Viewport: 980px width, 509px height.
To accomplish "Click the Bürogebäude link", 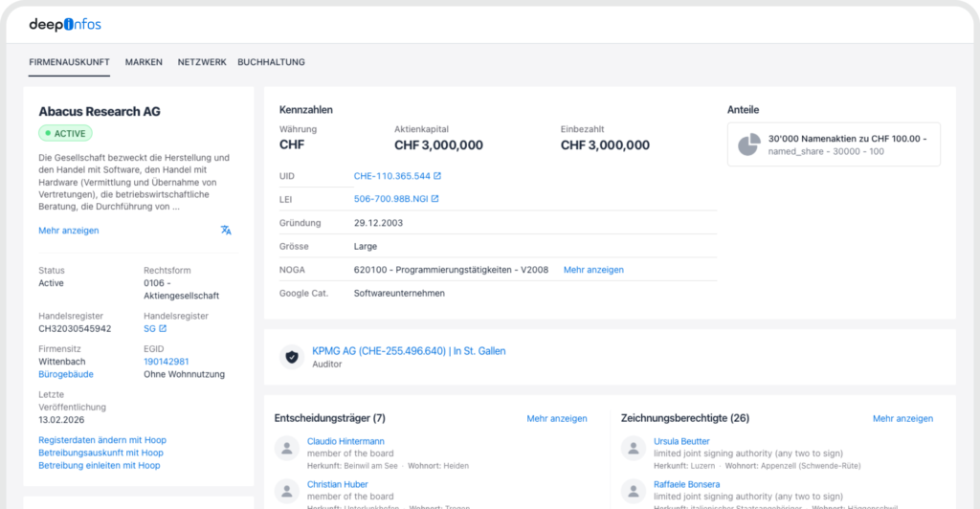I will coord(66,374).
